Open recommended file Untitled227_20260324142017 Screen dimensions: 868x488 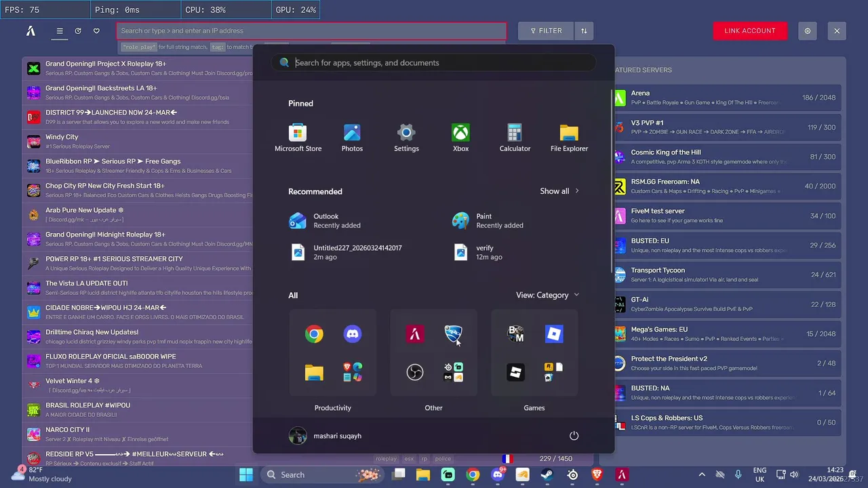coord(345,252)
